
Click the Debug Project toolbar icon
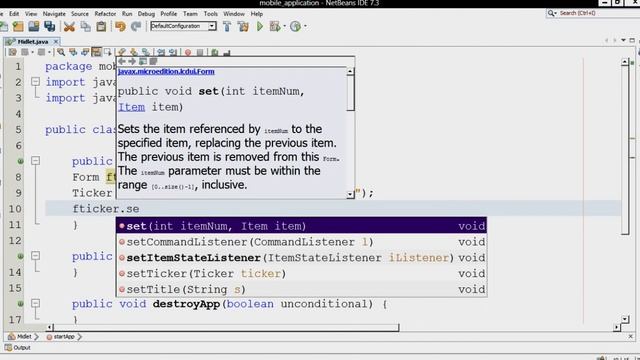click(x=275, y=27)
